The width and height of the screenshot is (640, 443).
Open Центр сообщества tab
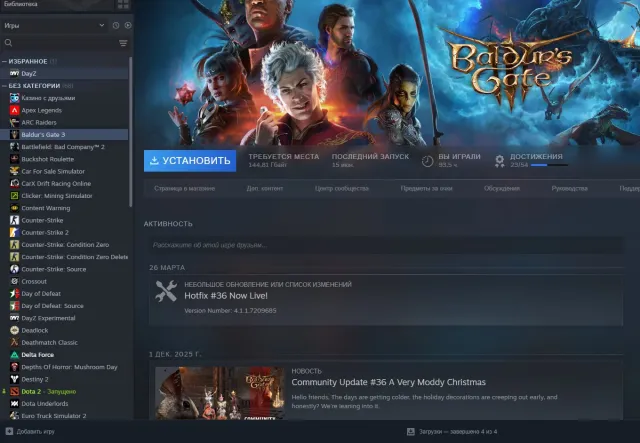[x=342, y=189]
